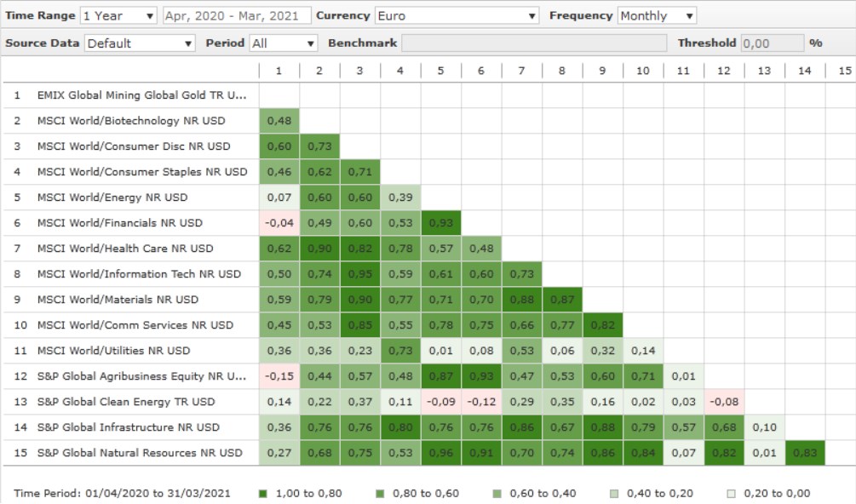Select the EMIX Global Mining Global Gold row

(141, 95)
